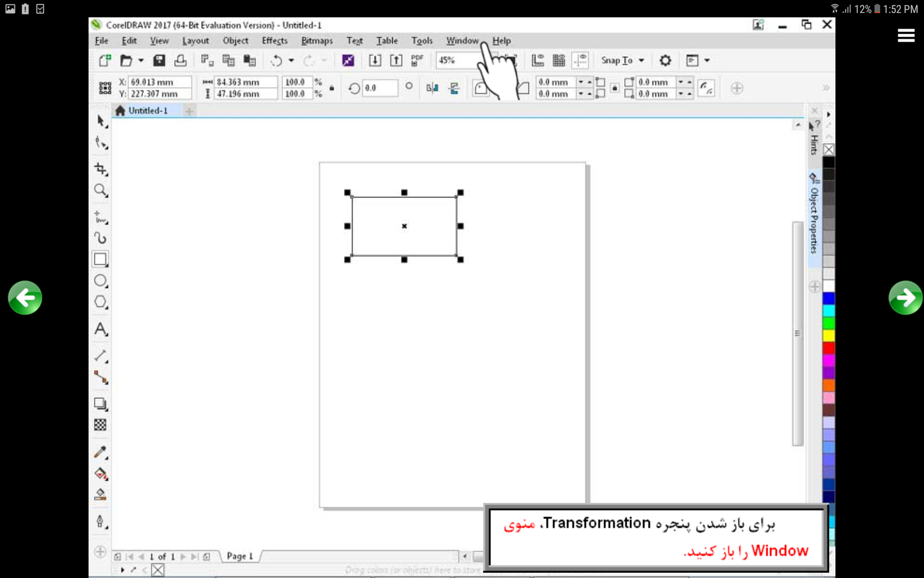Expand the application launcher dropdown

707,61
